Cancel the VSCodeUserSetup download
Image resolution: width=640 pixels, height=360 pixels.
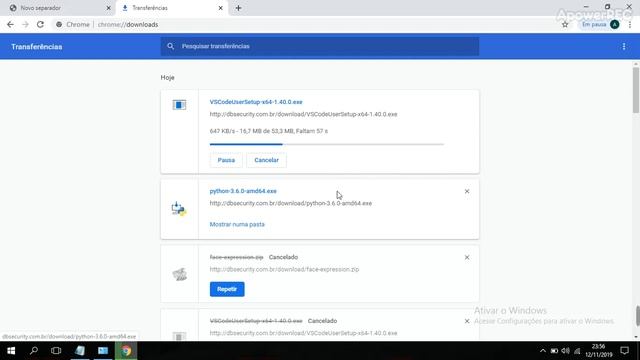(x=267, y=160)
